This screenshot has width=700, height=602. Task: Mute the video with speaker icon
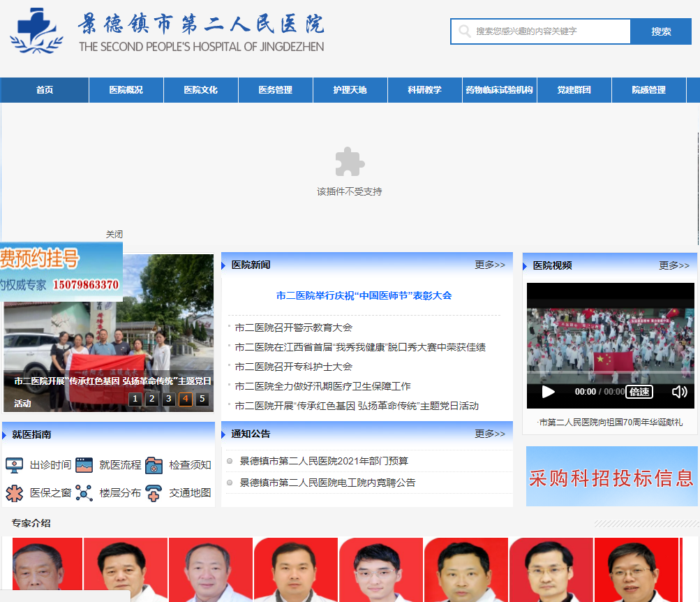coord(680,392)
